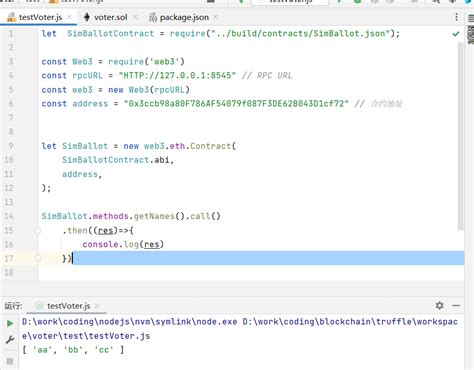Click line number 9 in gutter
Viewport: 474px width, 370px height.
click(x=11, y=146)
